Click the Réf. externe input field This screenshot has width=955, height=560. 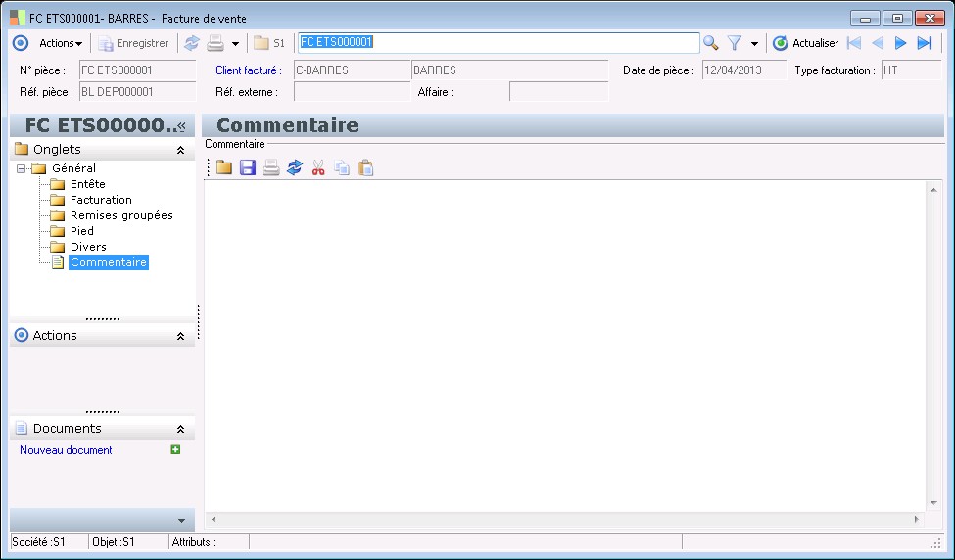point(352,92)
